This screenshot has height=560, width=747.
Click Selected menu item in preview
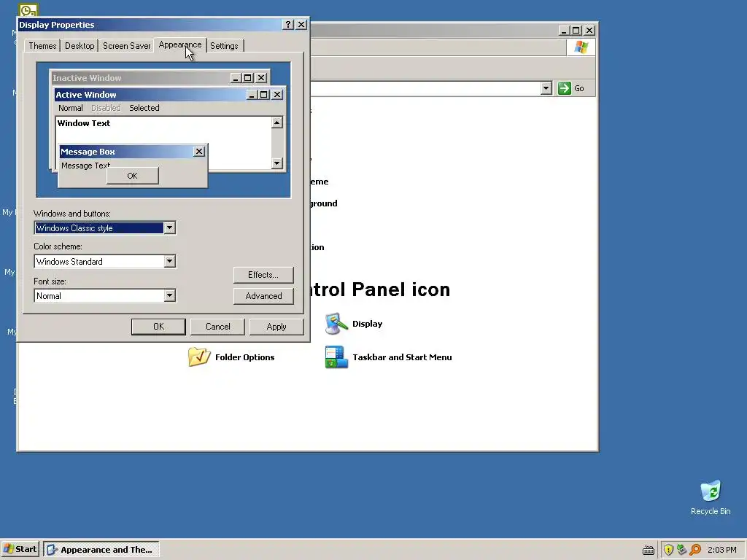pos(144,108)
